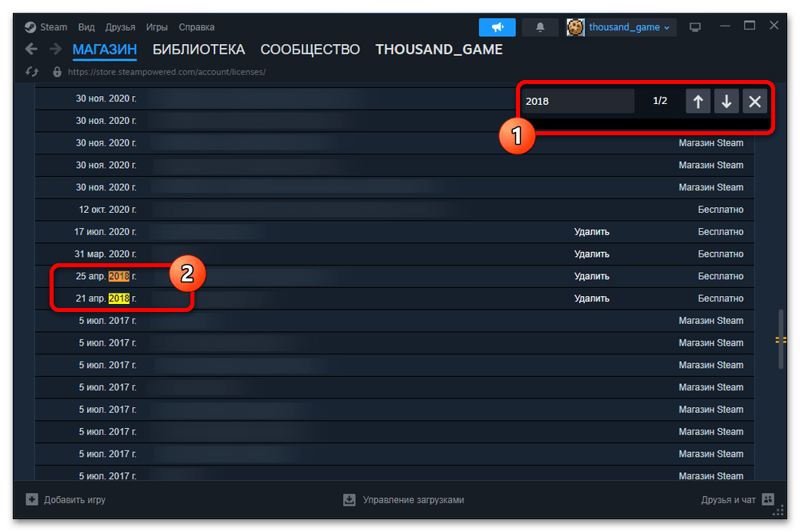800x532 pixels.
Task: Open the Игры menu
Action: (x=156, y=26)
